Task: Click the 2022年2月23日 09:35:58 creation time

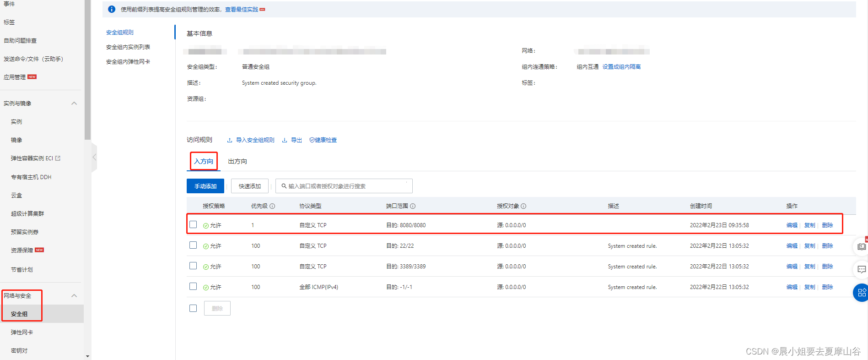Action: point(719,225)
